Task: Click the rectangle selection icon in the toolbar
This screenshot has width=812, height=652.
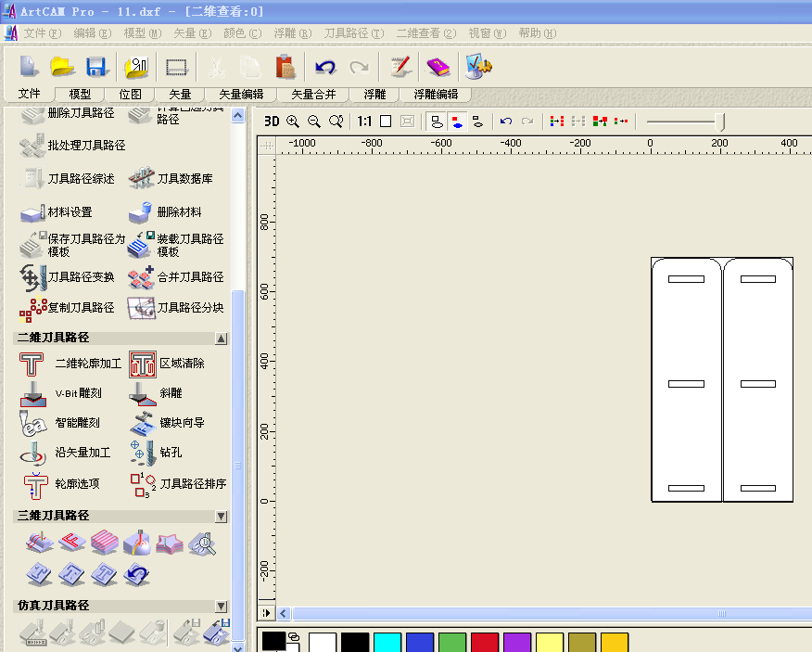Action: click(176, 68)
